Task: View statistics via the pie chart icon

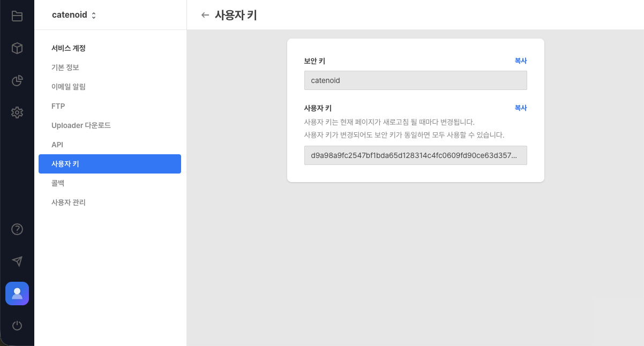Action: tap(17, 80)
